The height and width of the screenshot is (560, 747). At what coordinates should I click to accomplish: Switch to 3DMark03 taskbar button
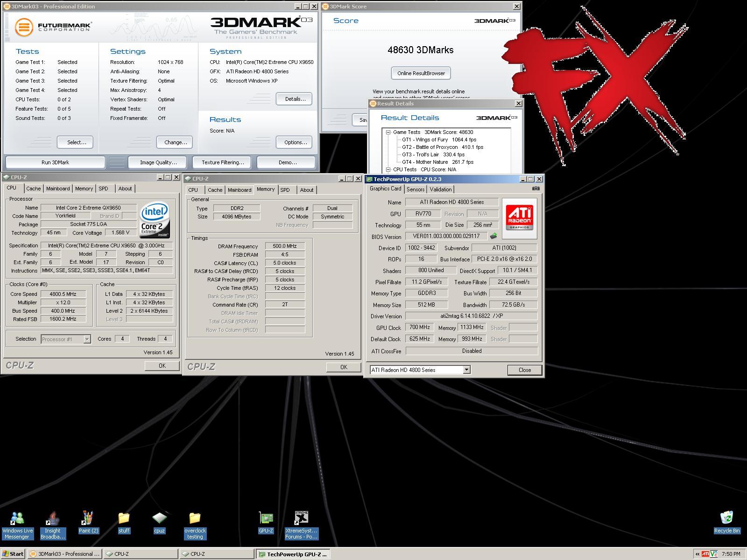point(64,554)
